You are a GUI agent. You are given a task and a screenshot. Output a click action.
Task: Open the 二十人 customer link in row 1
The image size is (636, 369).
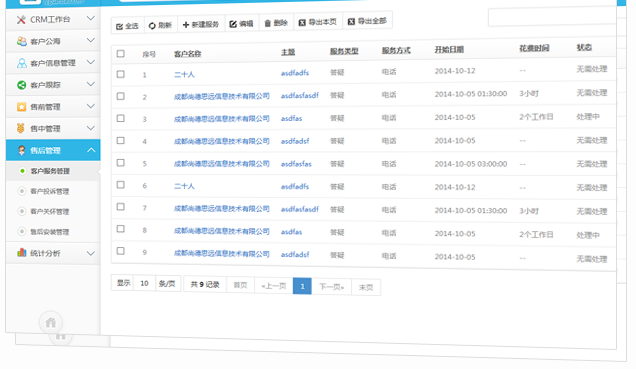point(184,75)
